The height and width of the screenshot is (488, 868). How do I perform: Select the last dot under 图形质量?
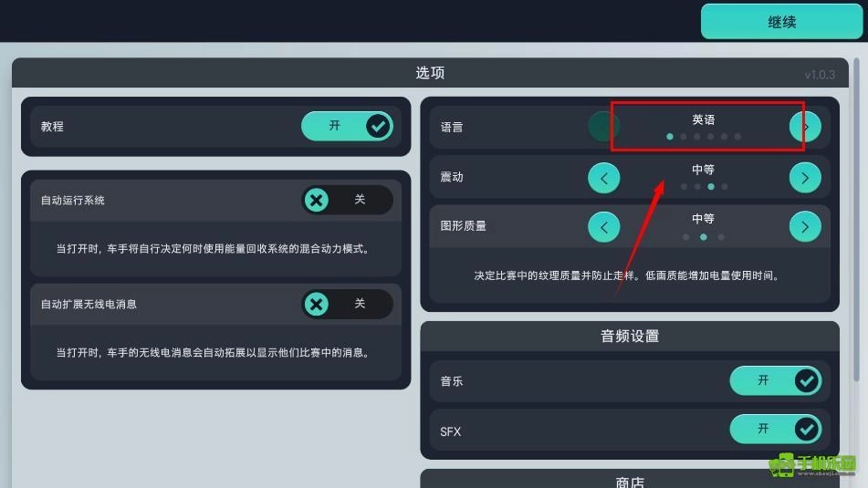(x=721, y=237)
